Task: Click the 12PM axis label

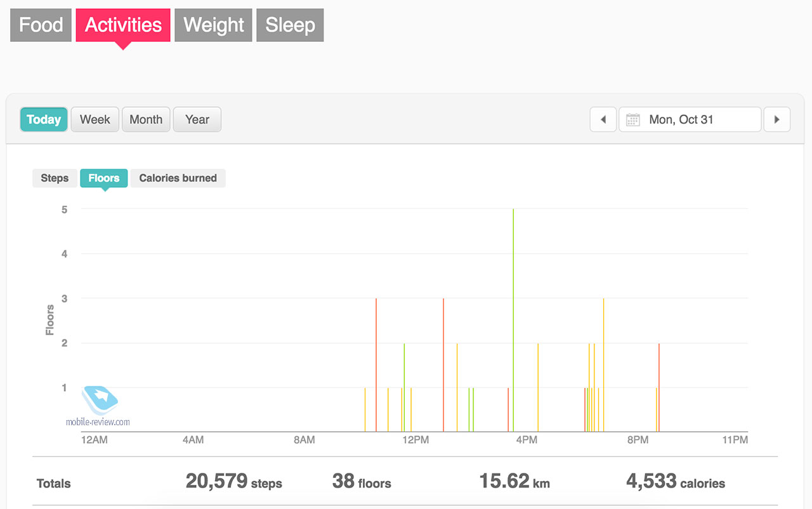Action: pyautogui.click(x=416, y=440)
